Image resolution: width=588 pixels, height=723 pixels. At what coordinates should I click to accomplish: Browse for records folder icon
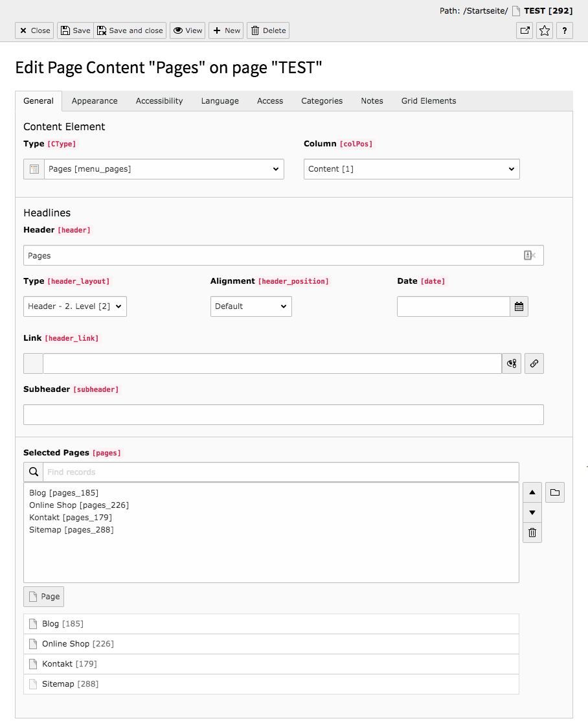[555, 492]
